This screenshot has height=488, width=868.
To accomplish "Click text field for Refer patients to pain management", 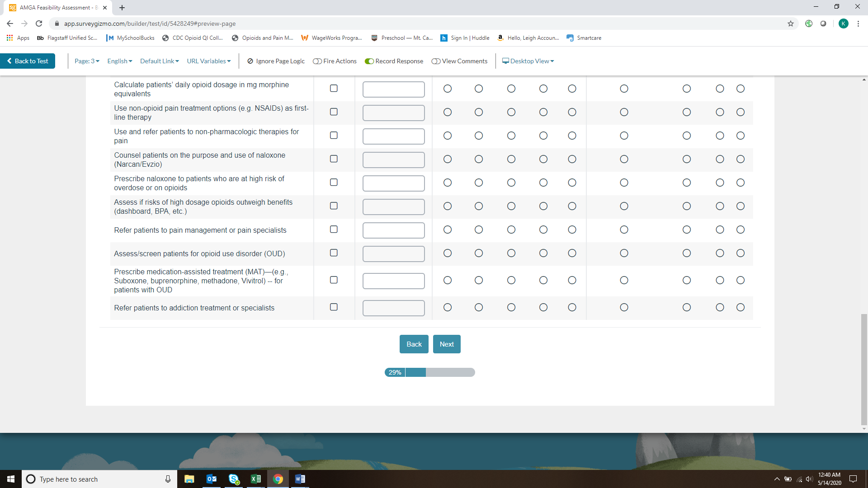I will point(393,230).
